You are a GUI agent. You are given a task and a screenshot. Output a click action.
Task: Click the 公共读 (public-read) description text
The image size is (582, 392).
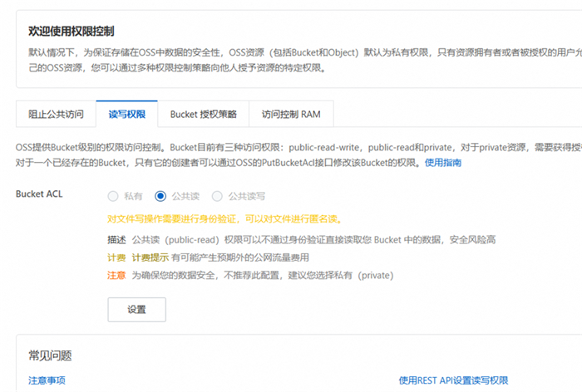313,240
